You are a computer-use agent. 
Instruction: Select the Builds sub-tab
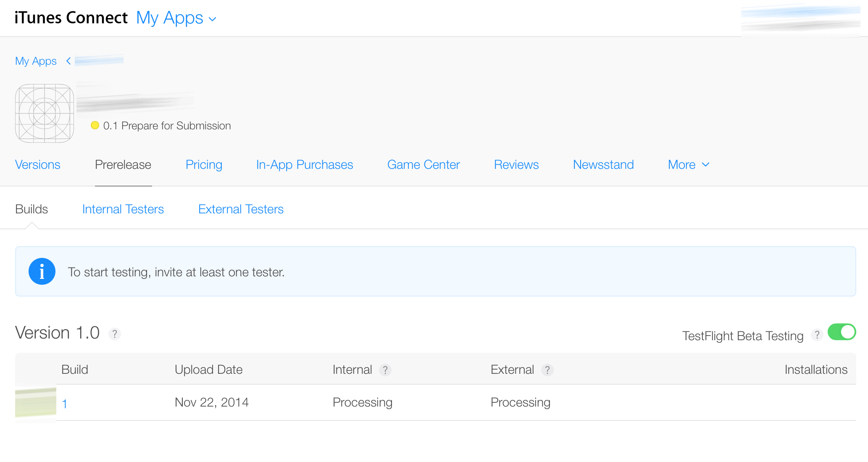click(32, 209)
